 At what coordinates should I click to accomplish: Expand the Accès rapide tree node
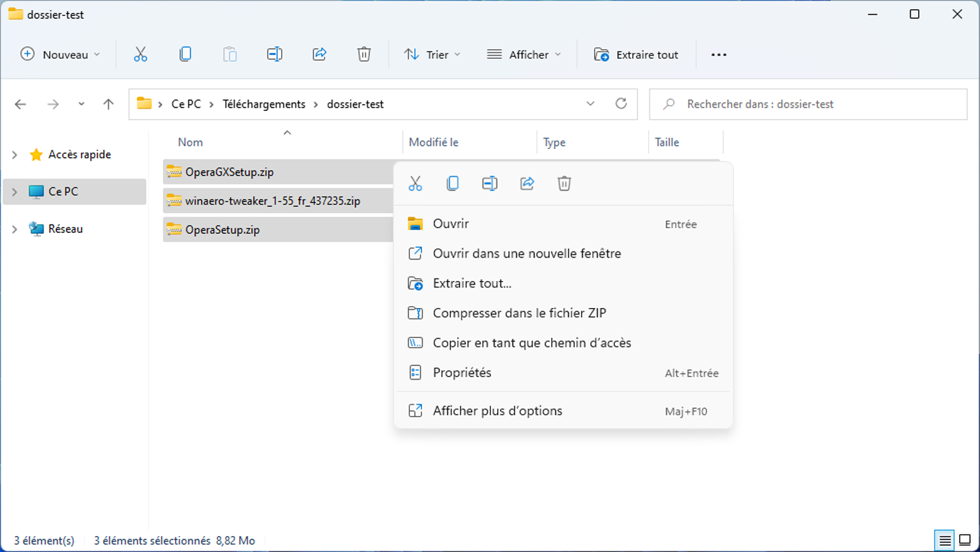(15, 155)
